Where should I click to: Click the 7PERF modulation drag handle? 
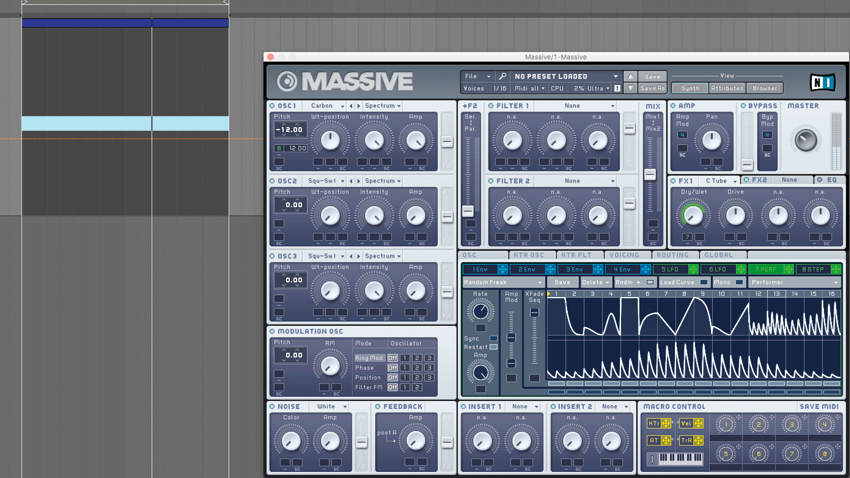click(x=789, y=269)
